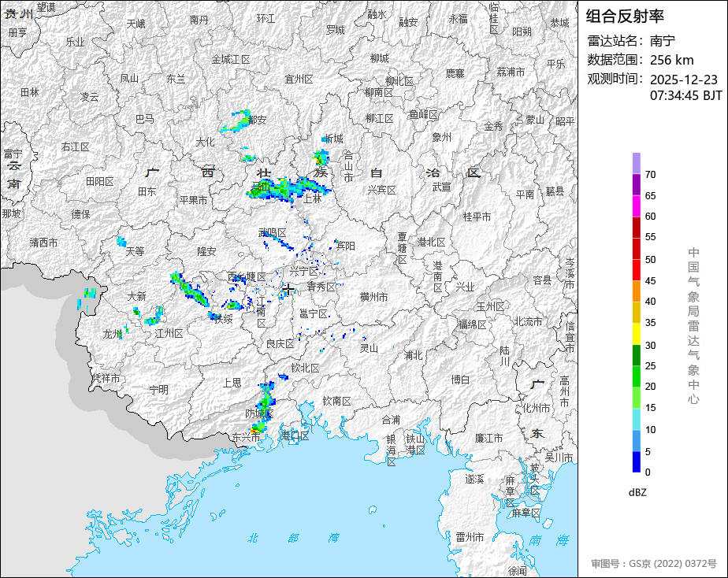Click the 金城江区 map label
The width and height of the screenshot is (728, 578).
(x=231, y=59)
